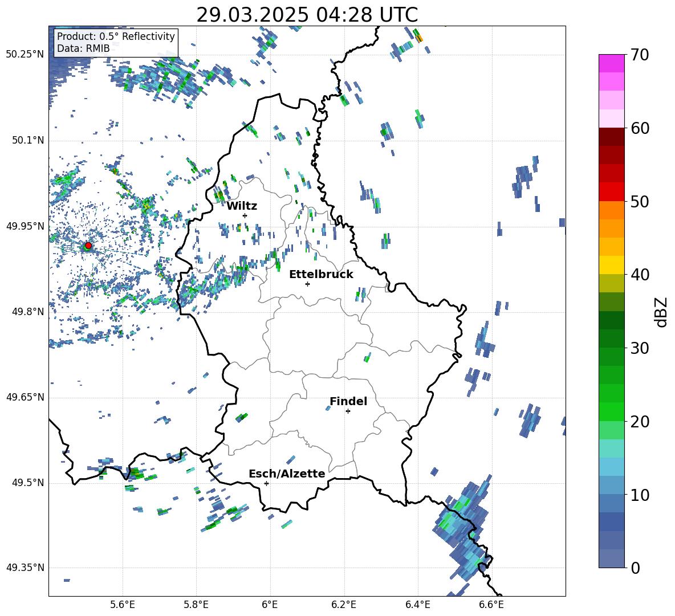Click the Wiltz station cross marker

(245, 215)
